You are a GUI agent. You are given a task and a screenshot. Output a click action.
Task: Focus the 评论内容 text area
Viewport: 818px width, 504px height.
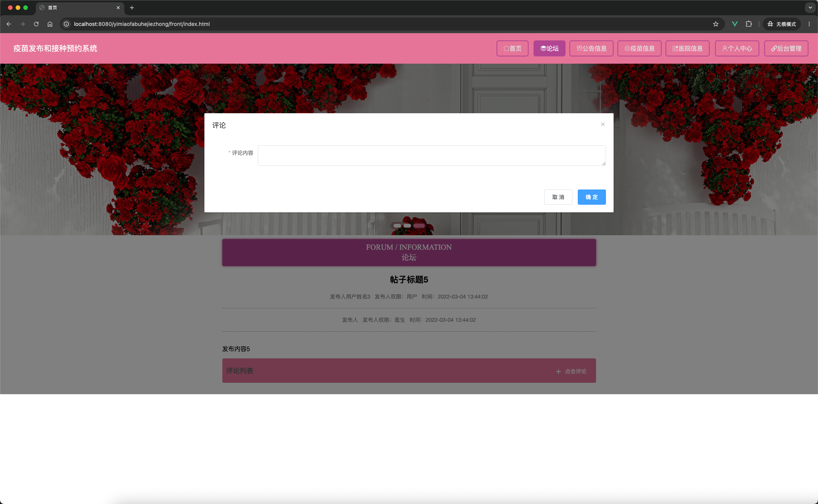pyautogui.click(x=432, y=156)
